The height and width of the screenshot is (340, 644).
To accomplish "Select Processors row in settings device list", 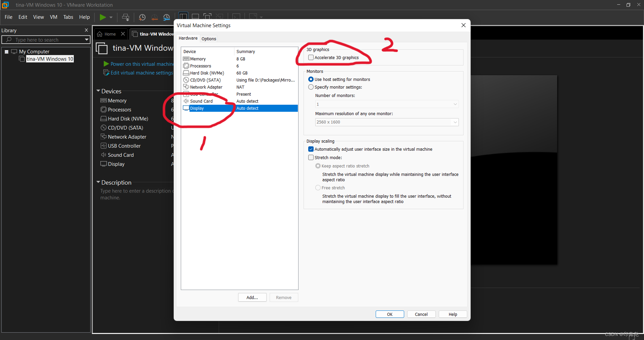I will (239, 66).
